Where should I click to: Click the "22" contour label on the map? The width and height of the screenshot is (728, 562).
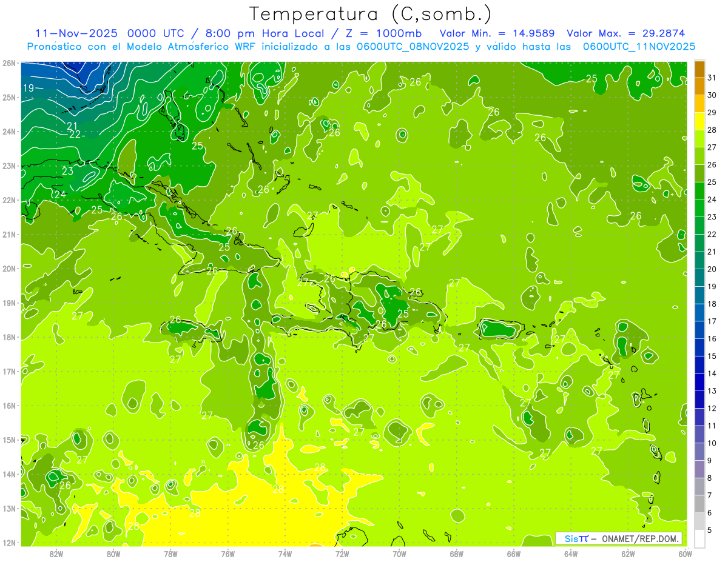pos(75,135)
